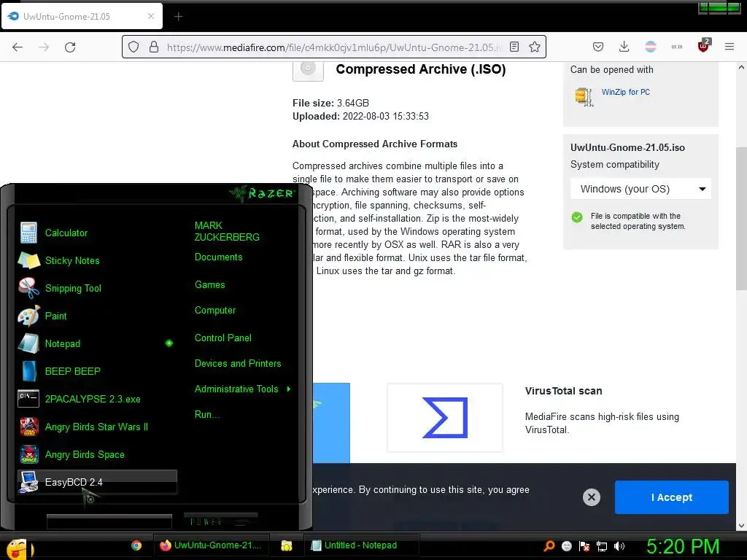
Task: Open a new browser tab
Action: [178, 17]
